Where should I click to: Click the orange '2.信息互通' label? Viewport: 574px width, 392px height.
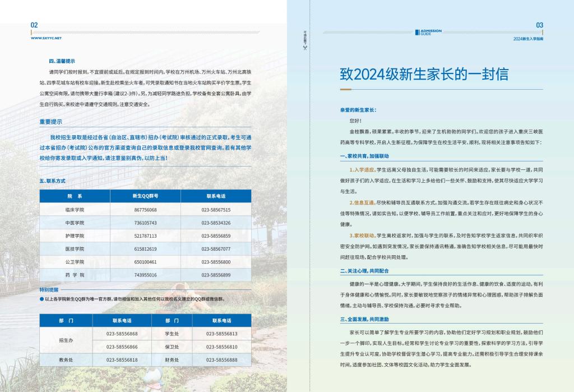362,202
